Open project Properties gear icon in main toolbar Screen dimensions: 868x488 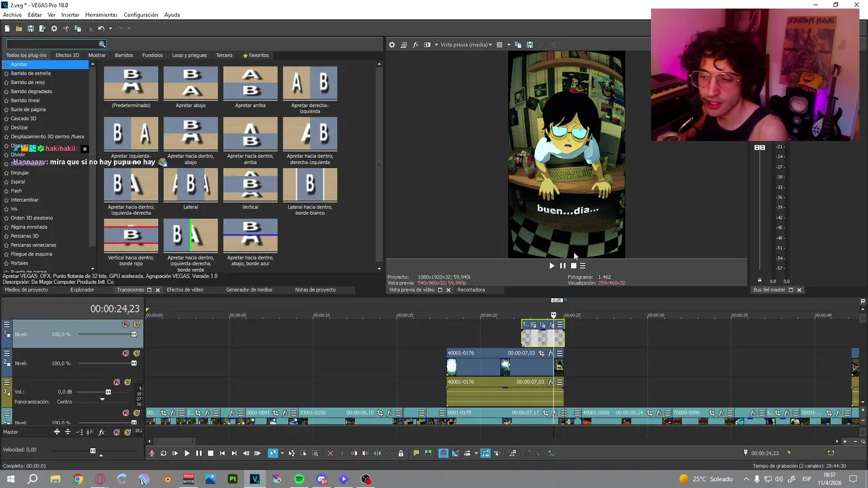coord(54,28)
